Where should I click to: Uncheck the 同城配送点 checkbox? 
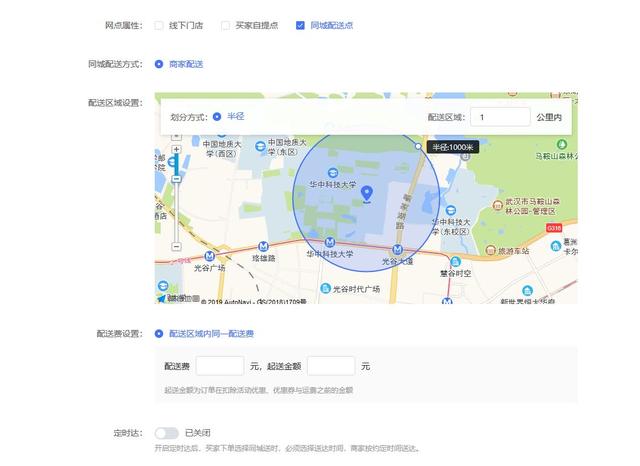[300, 25]
